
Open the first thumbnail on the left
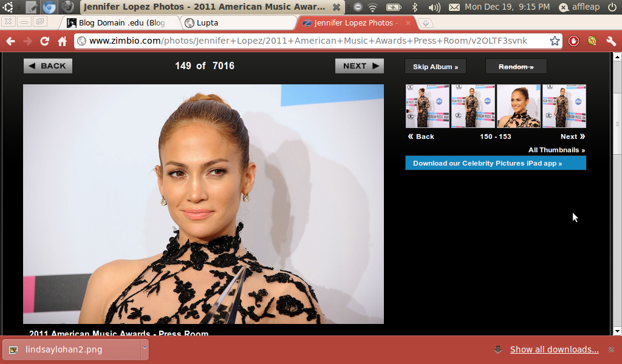pyautogui.click(x=428, y=106)
